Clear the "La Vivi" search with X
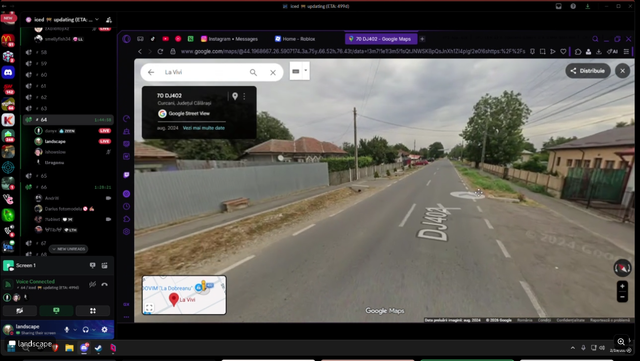The image size is (640, 361). 273,72
